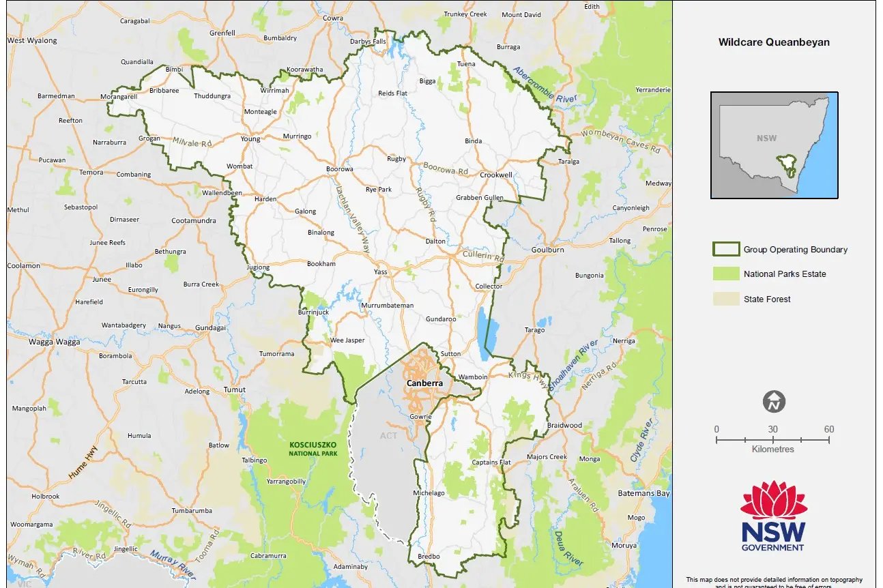Image resolution: width=883 pixels, height=588 pixels.
Task: Select the National Parks Estate green swatch
Action: [725, 274]
